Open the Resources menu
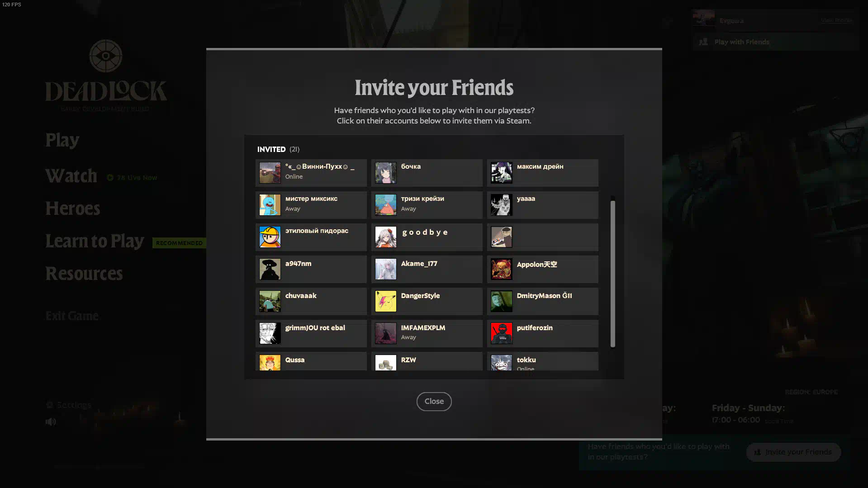 tap(84, 274)
